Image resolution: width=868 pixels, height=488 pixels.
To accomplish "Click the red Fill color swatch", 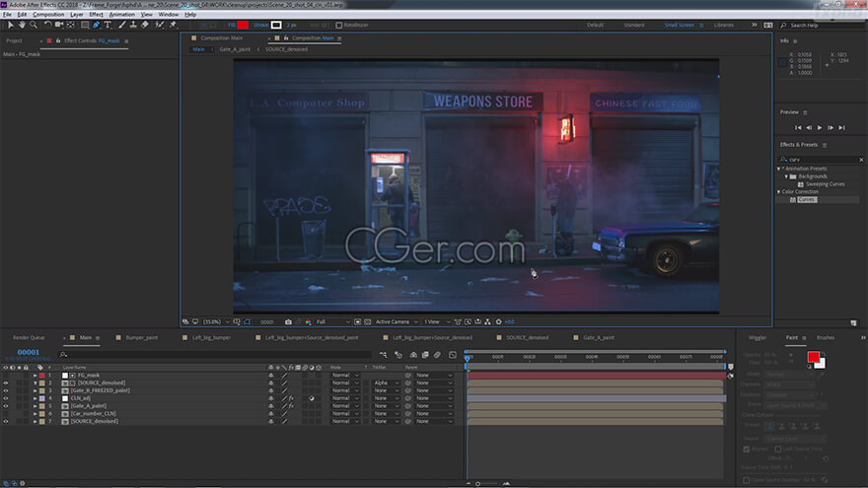I will pyautogui.click(x=243, y=25).
